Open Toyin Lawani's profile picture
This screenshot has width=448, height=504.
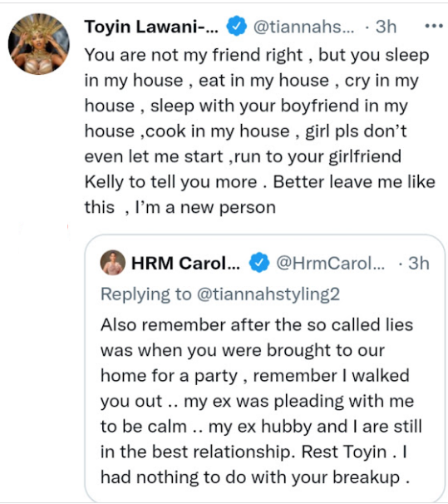tap(38, 44)
